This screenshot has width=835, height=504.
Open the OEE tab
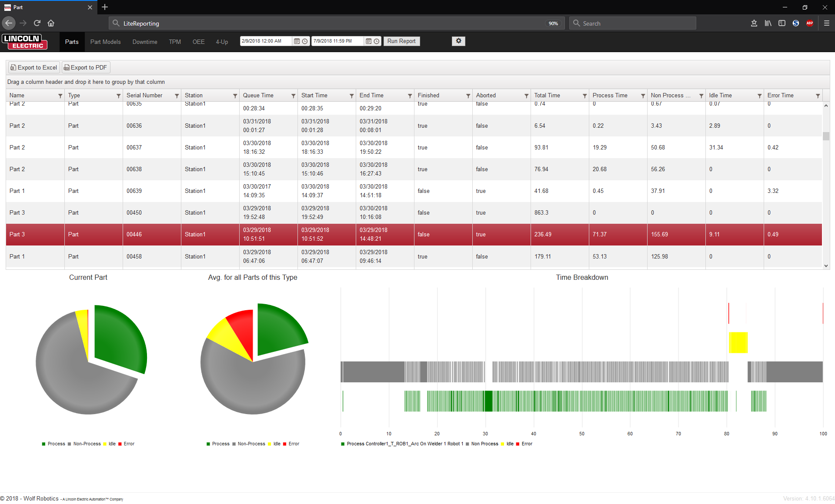[x=198, y=42]
